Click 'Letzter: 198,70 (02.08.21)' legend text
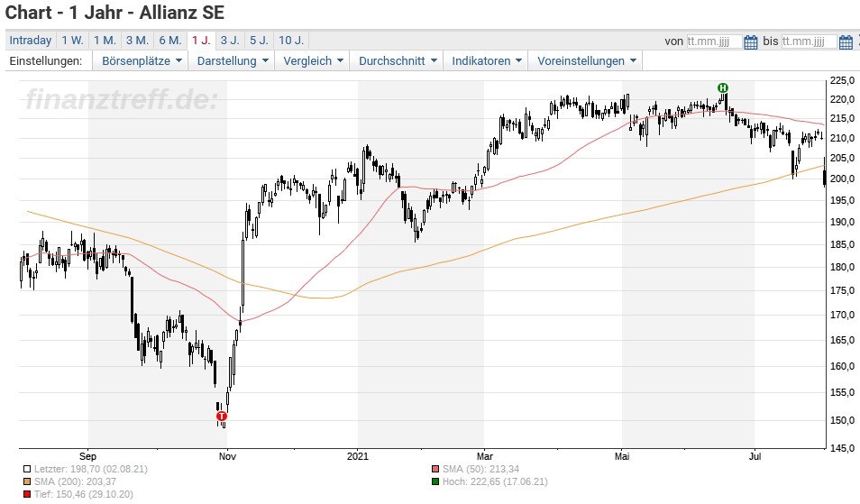 (x=91, y=470)
